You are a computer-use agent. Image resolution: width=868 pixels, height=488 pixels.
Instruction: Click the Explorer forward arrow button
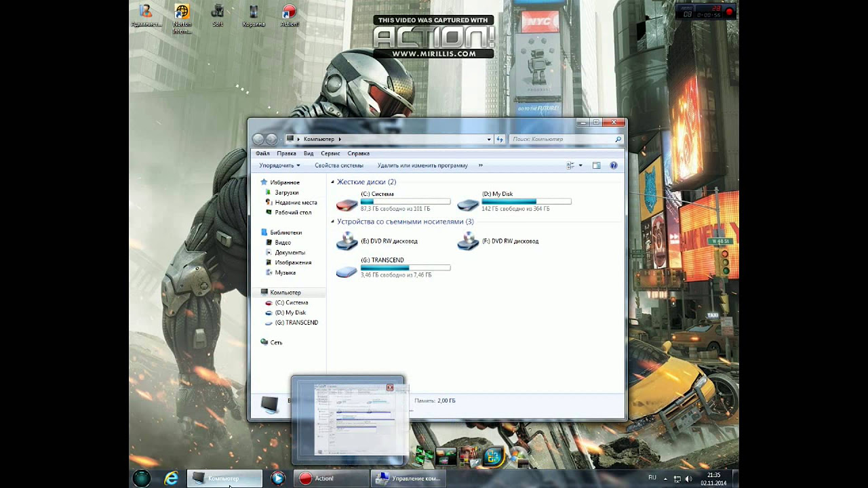(271, 139)
